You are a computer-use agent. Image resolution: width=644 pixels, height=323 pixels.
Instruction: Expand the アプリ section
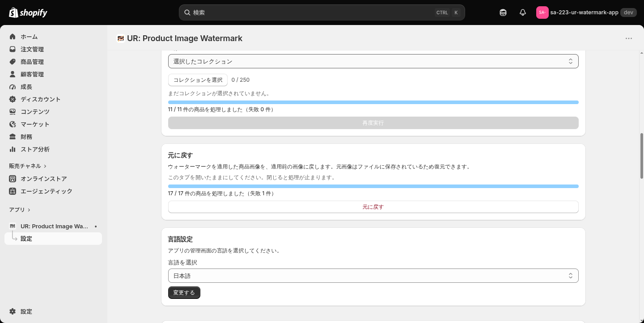[20, 210]
